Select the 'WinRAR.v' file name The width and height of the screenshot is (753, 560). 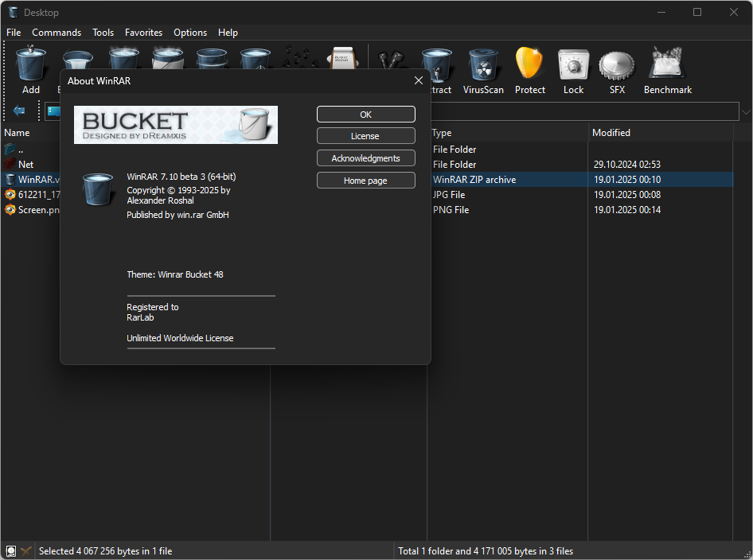(39, 180)
